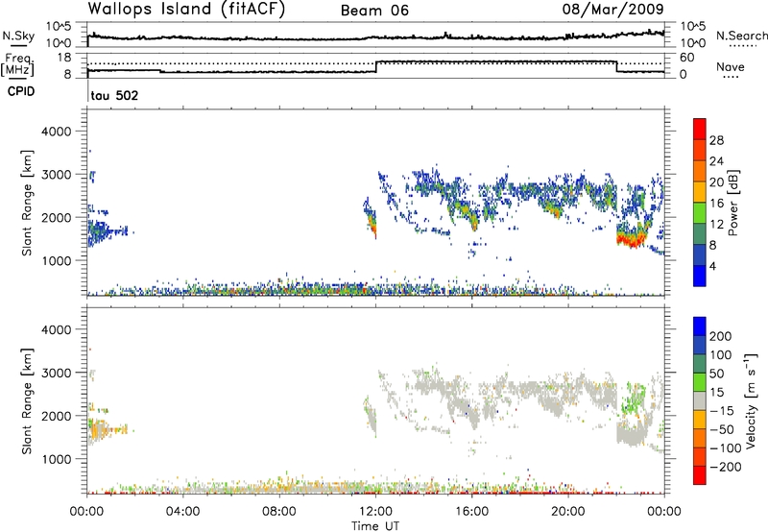Click the '60' Nave axis tick label
Viewport: 768px width, 532px height.
687,58
